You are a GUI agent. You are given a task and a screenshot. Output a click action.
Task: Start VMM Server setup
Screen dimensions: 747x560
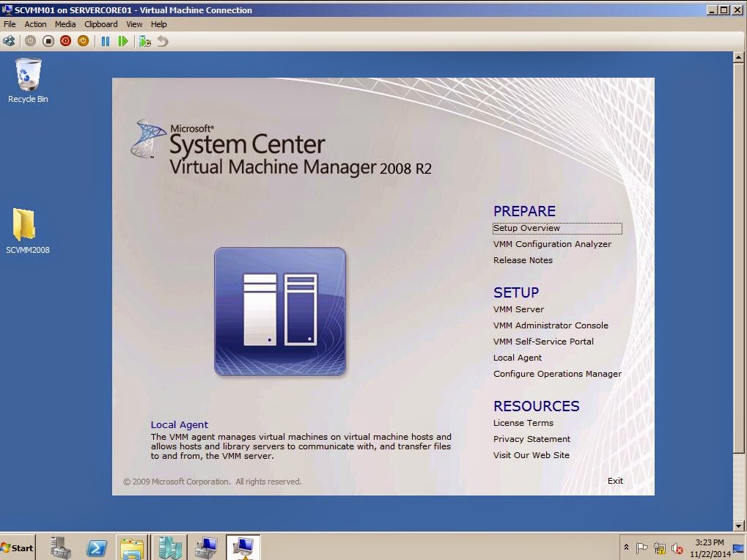tap(518, 309)
